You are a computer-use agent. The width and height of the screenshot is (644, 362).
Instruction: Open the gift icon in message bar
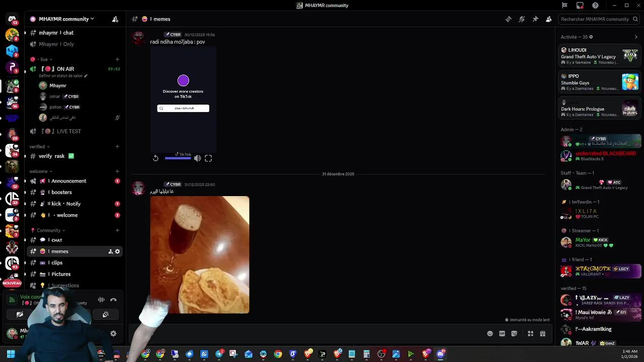click(x=542, y=334)
